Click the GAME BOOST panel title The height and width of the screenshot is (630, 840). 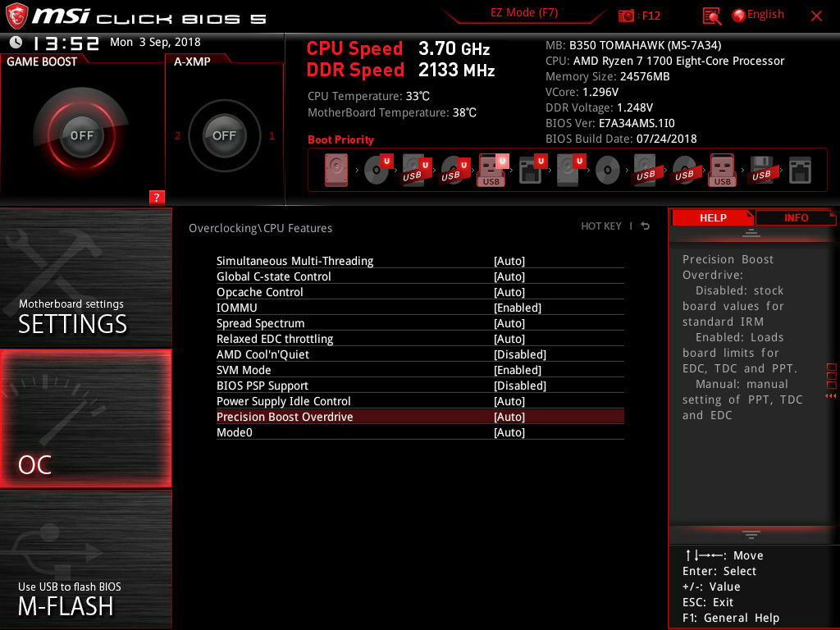click(x=42, y=62)
